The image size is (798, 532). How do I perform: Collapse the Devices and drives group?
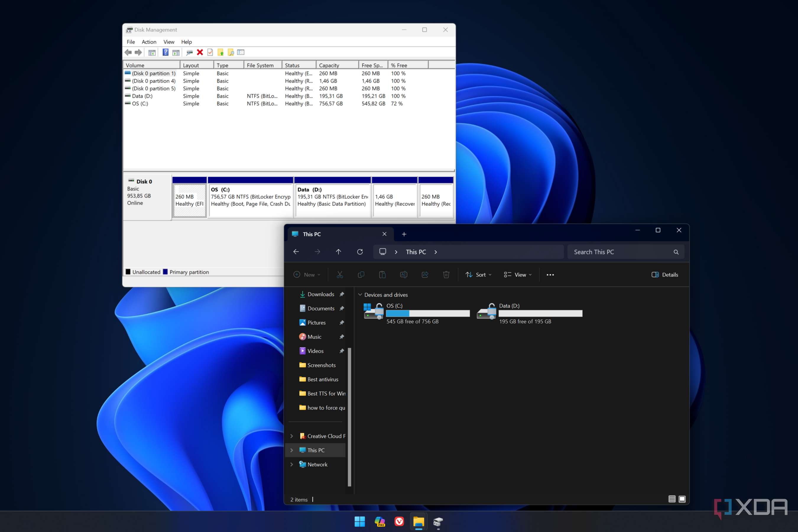click(360, 294)
